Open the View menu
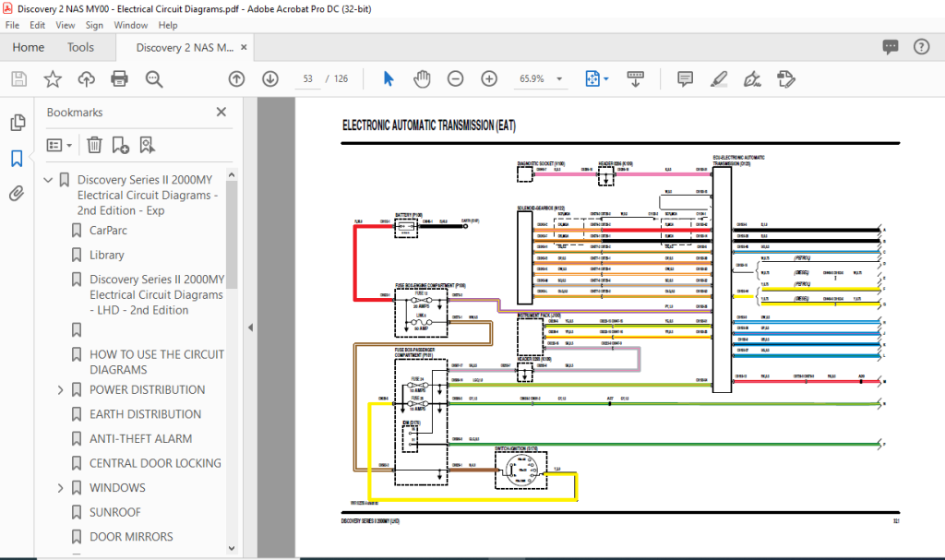Viewport: 945px width, 560px height. [65, 25]
